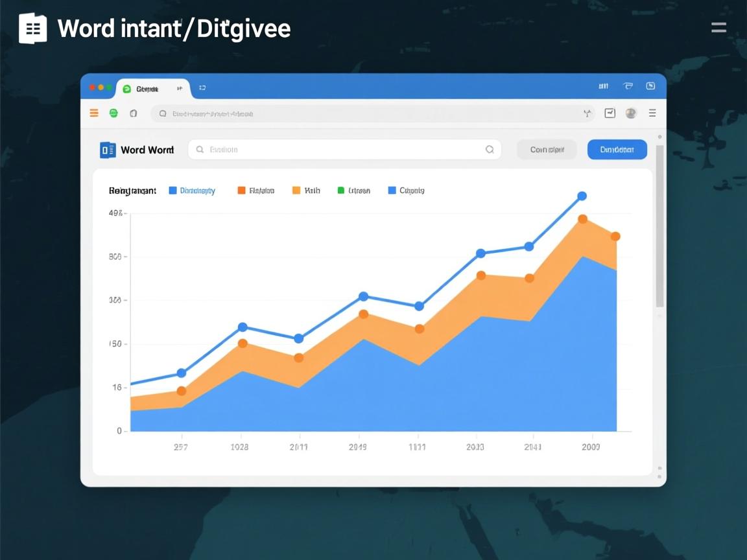Toggle the dark orange legend series
747x560 pixels.
(x=255, y=191)
